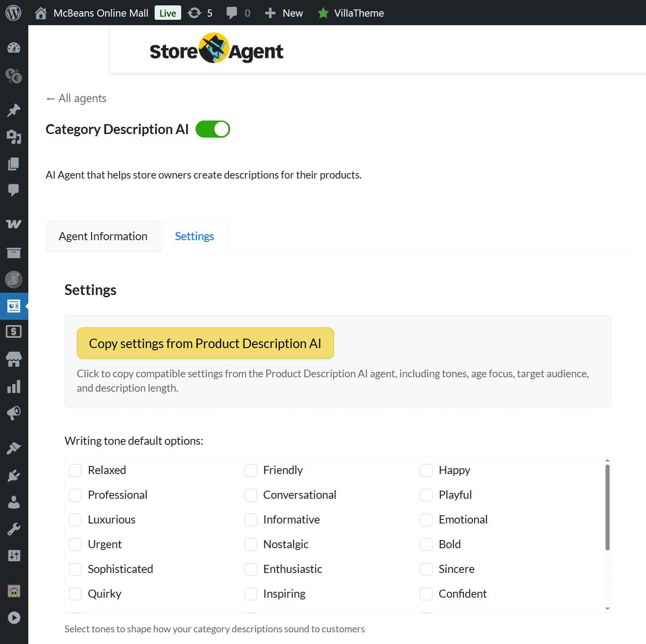Enable the Playful tone option
Screen dimensions: 646x644
coord(426,495)
